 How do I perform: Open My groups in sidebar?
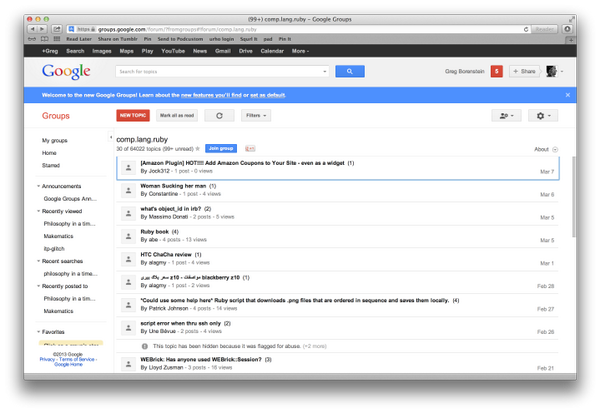[x=55, y=140]
